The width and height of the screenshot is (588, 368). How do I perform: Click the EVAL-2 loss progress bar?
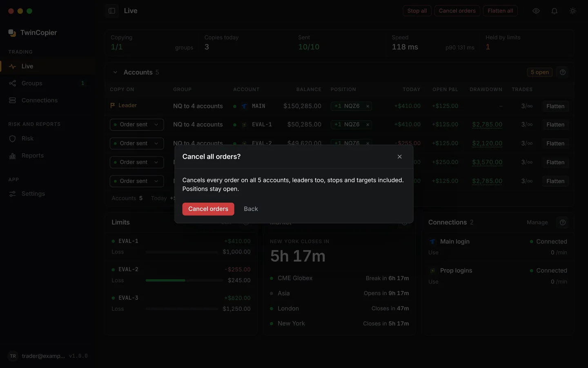click(x=184, y=280)
